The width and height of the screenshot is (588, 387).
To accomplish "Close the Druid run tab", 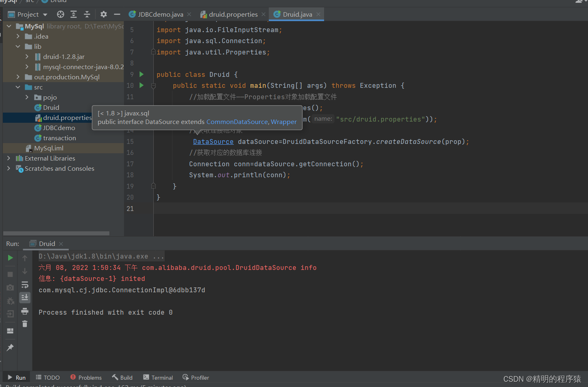I will [x=61, y=244].
